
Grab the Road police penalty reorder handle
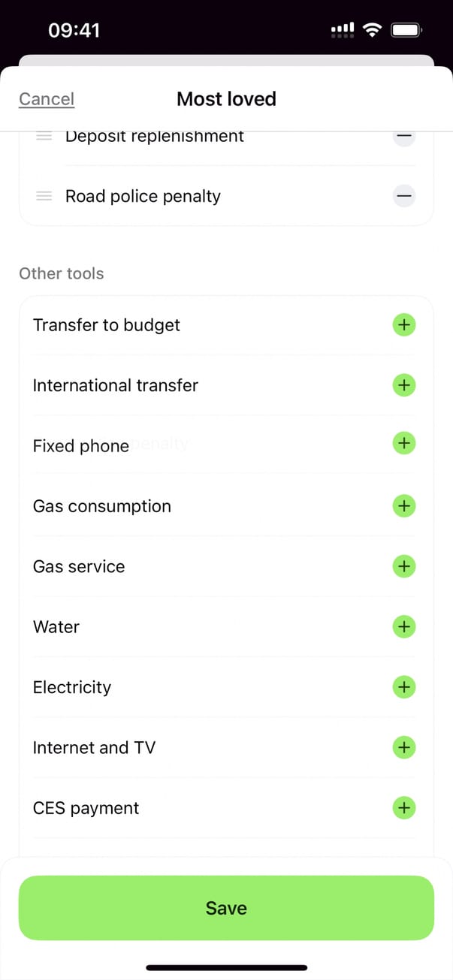point(44,196)
